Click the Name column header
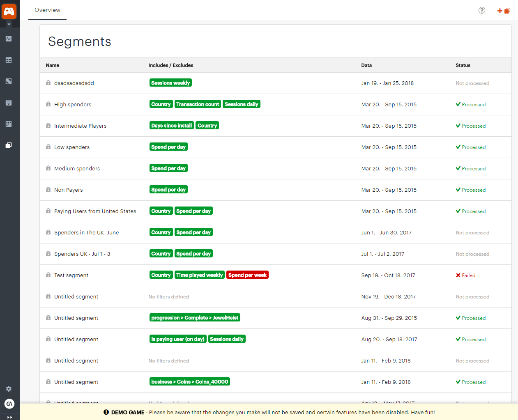 tap(53, 65)
